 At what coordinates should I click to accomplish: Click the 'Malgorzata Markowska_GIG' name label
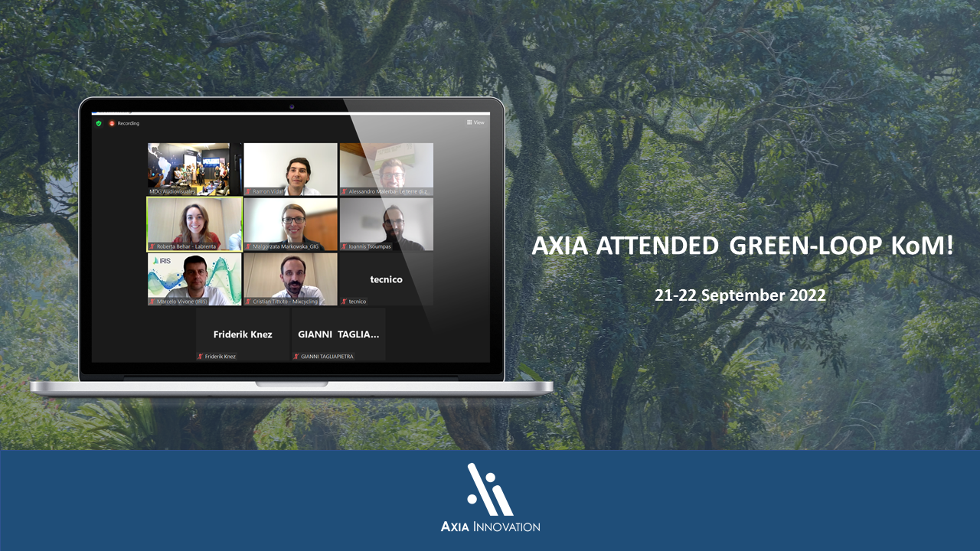coord(286,246)
